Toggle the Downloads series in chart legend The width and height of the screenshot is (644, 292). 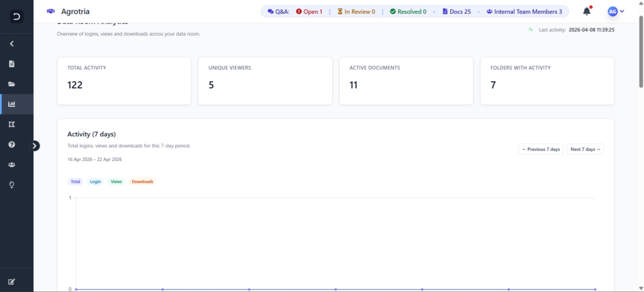(x=142, y=181)
